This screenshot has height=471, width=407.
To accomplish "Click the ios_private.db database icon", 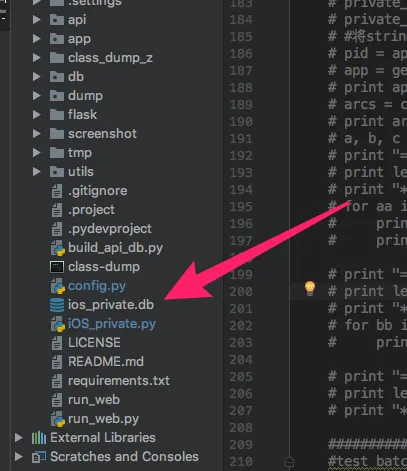I will 57,305.
